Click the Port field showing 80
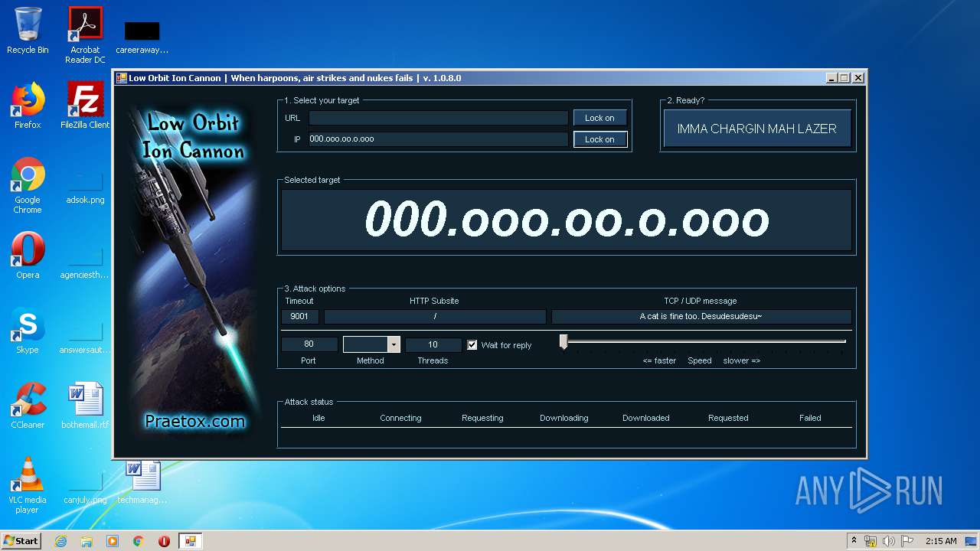Image resolution: width=980 pixels, height=551 pixels. coord(309,344)
